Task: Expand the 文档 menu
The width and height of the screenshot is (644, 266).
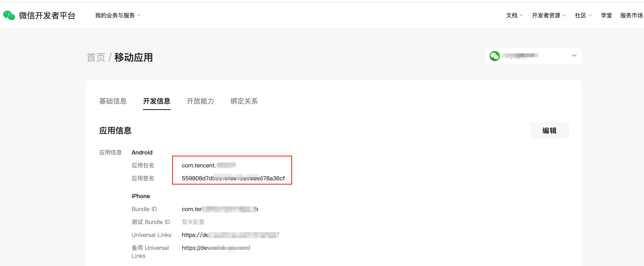Action: tap(515, 16)
